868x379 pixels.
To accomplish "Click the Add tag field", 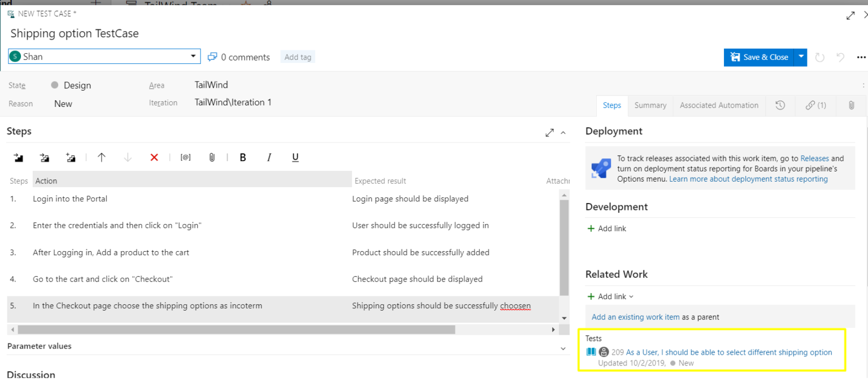I will (x=298, y=57).
